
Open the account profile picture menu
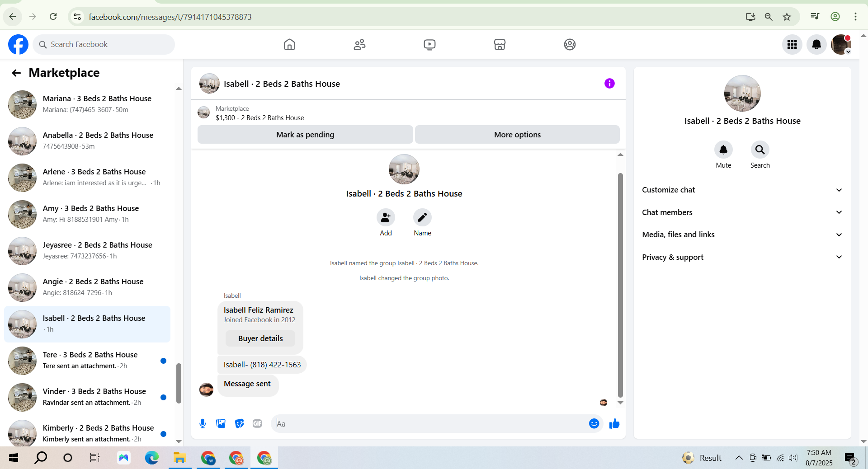click(x=841, y=44)
